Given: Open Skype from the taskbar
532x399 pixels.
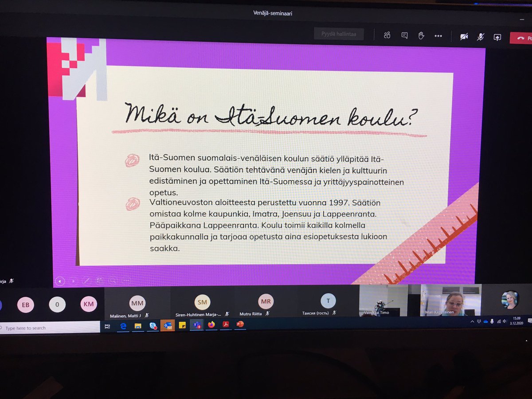Looking at the screenshot, I should coord(153,326).
